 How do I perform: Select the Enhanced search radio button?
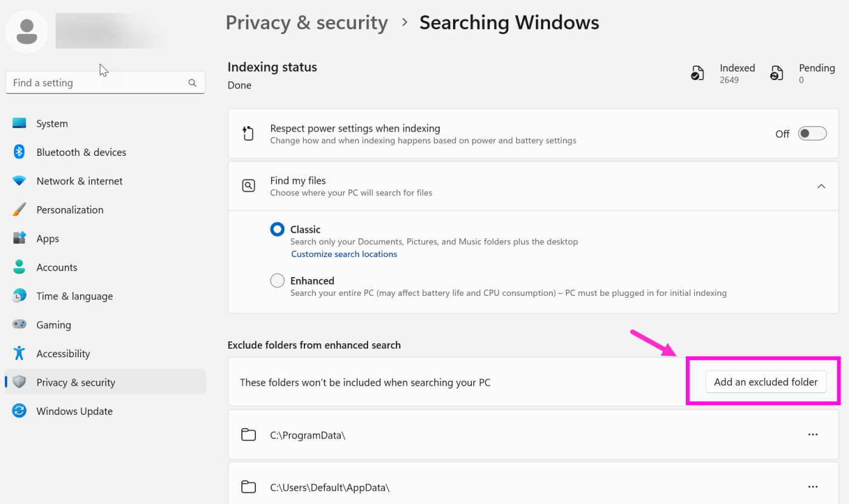point(277,281)
